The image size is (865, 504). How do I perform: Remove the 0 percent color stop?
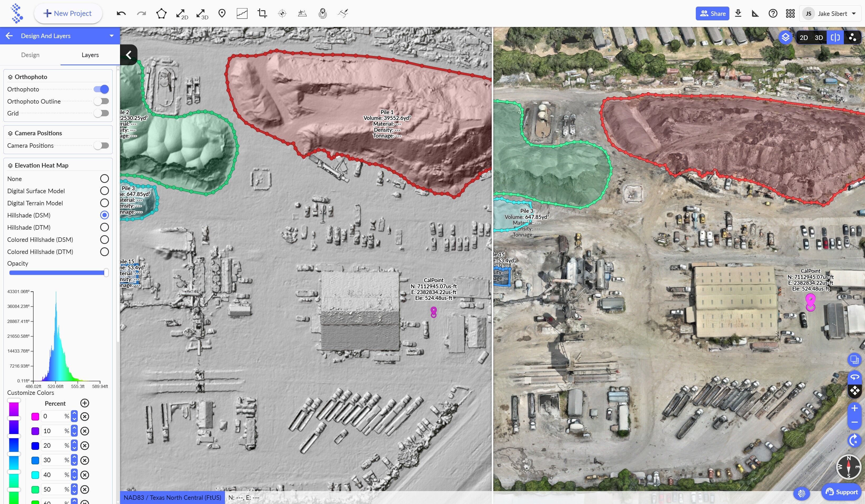(x=84, y=417)
